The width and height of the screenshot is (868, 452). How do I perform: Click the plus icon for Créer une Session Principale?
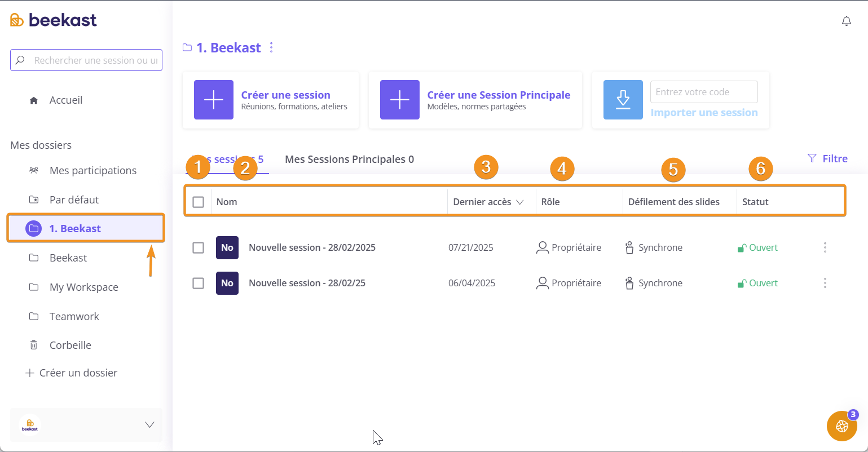(x=399, y=100)
